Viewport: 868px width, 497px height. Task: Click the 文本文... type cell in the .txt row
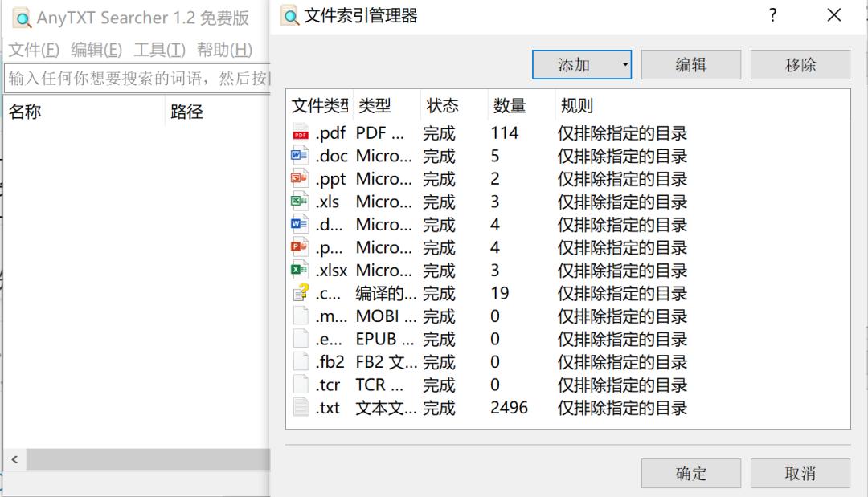click(387, 408)
